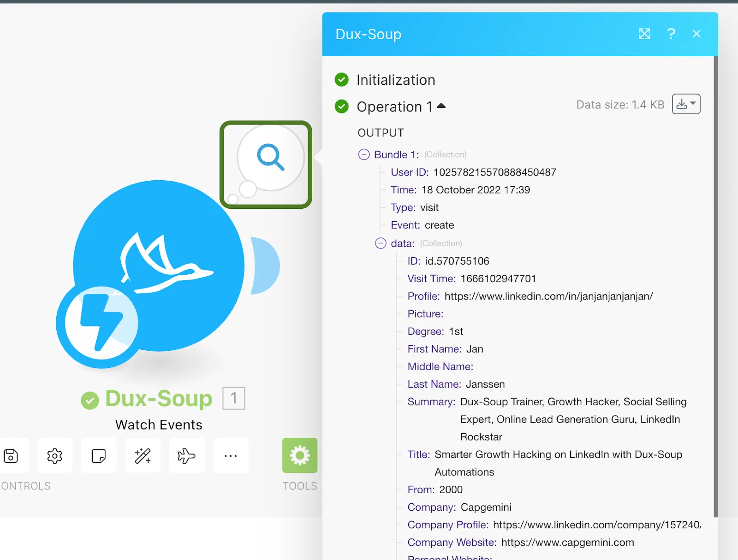Collapse Bundle 1 collection
The width and height of the screenshot is (738, 560).
364,154
